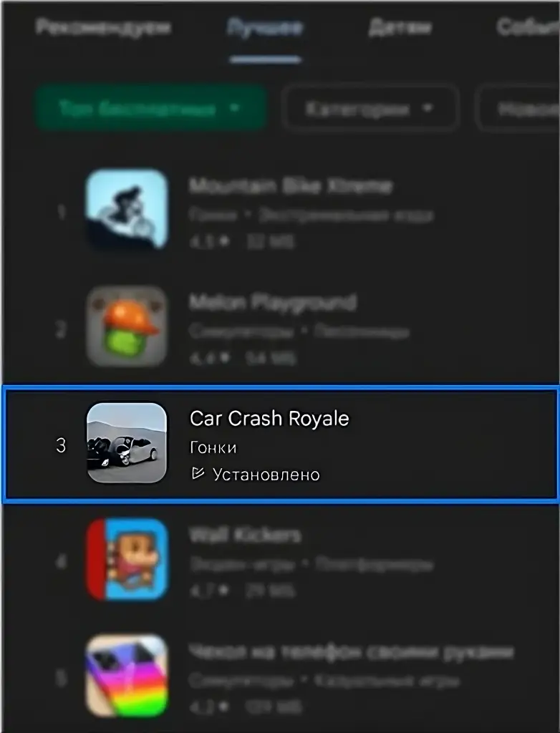Viewport: 560px width, 733px height.
Task: Expand the green top free filter dropdown
Action: tap(150, 108)
